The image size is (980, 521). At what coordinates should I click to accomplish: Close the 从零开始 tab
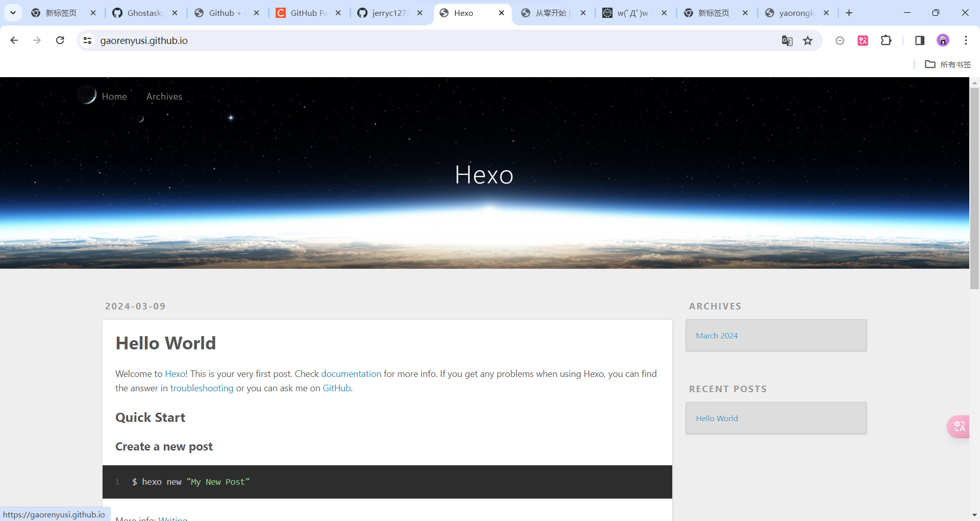(583, 13)
